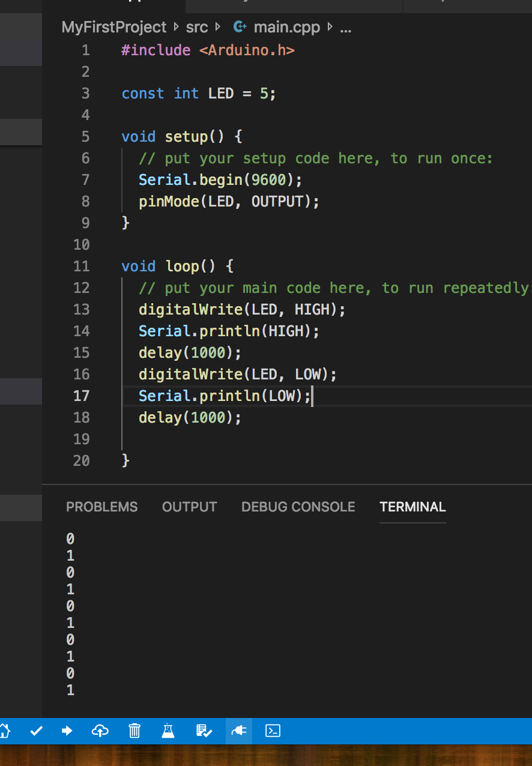Expand the src folder breadcrumb
The width and height of the screenshot is (532, 766).
tap(197, 27)
